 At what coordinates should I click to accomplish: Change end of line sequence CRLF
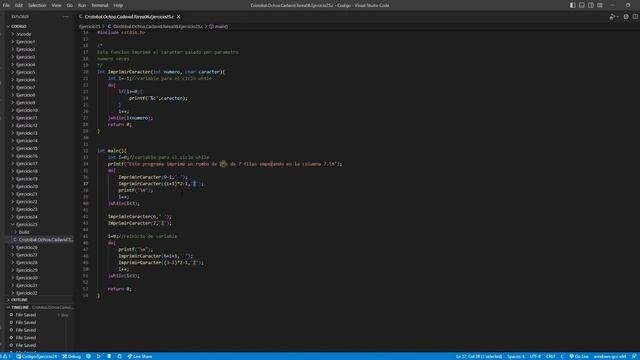[x=551, y=356]
